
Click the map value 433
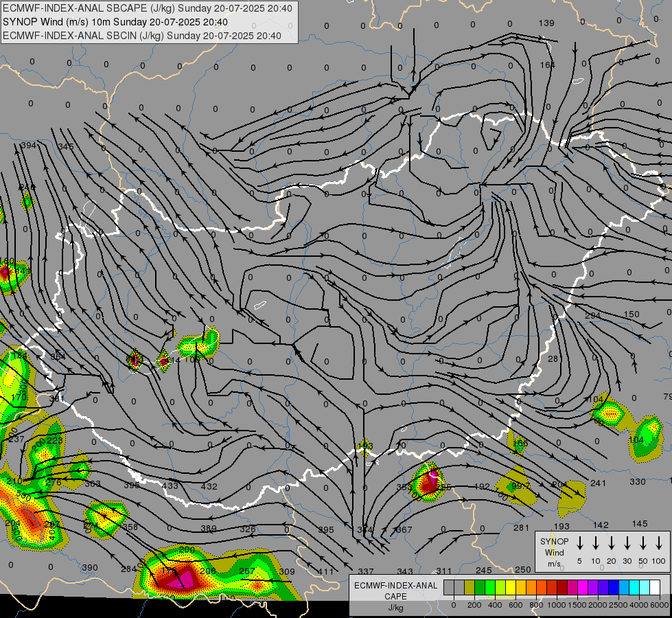(170, 486)
